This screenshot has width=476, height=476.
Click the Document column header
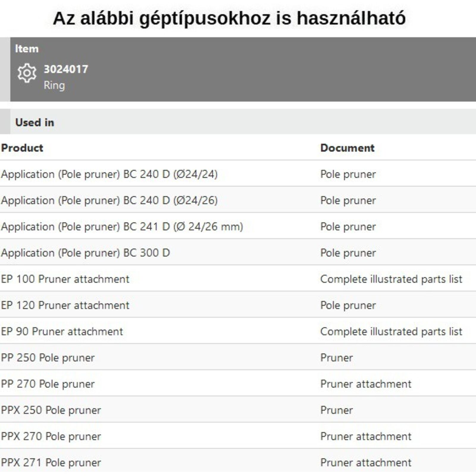347,148
